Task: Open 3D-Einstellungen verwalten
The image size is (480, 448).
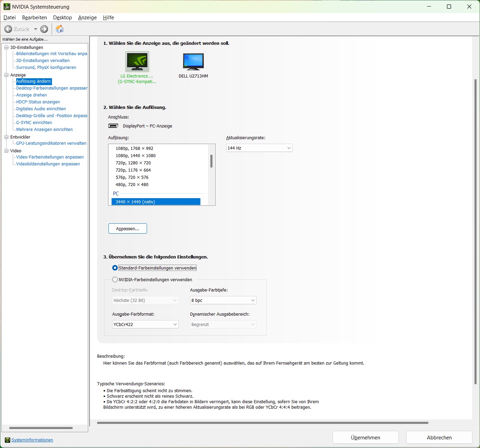Action: [x=43, y=61]
